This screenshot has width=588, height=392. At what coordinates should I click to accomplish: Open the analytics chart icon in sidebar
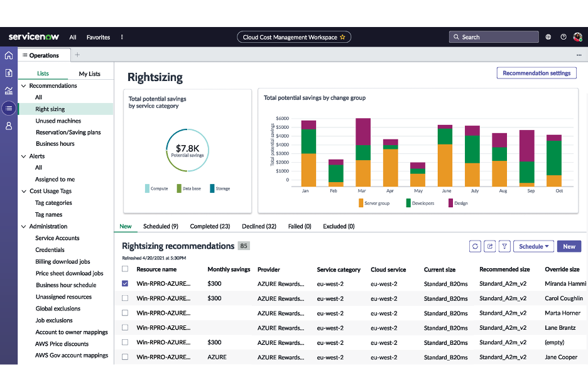(x=9, y=90)
